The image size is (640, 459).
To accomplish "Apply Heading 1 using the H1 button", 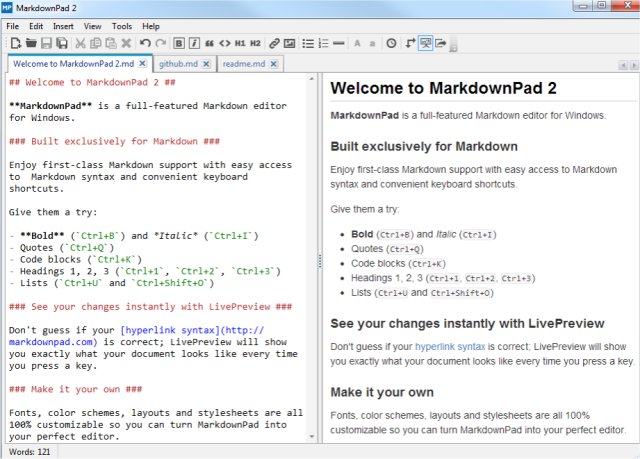I will pos(240,43).
